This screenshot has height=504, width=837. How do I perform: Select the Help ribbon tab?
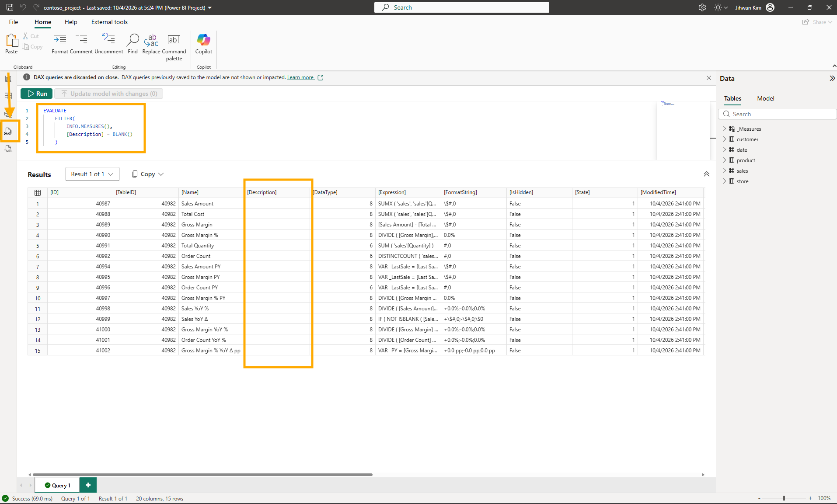click(71, 22)
